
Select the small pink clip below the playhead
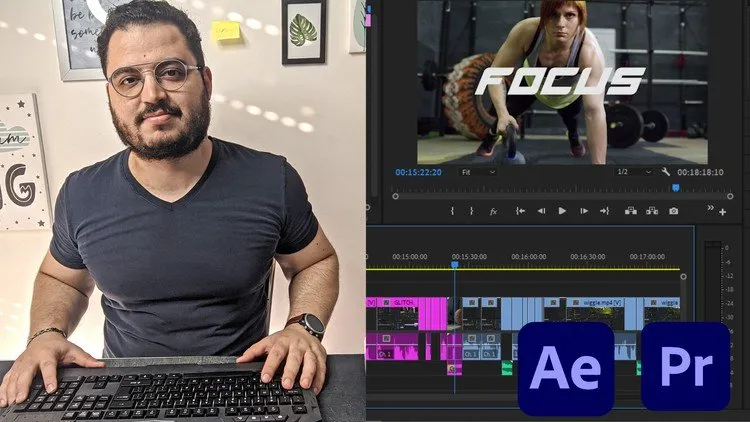coord(454,369)
